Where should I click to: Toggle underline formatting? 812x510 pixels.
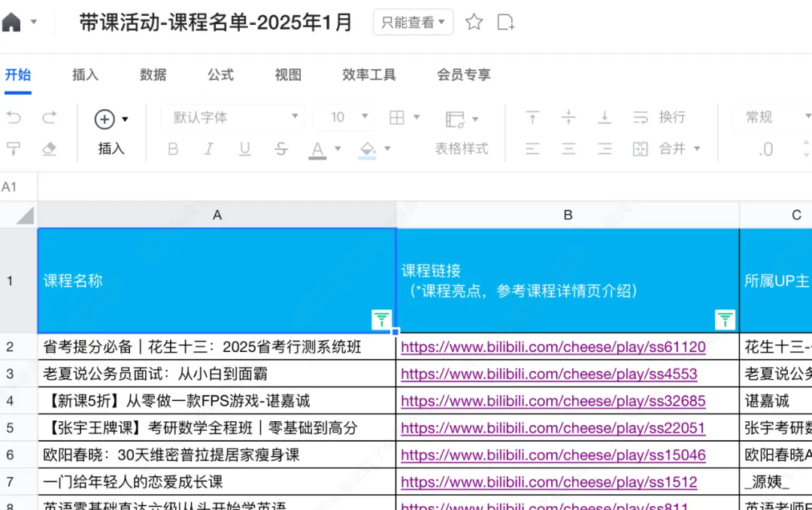tap(245, 149)
